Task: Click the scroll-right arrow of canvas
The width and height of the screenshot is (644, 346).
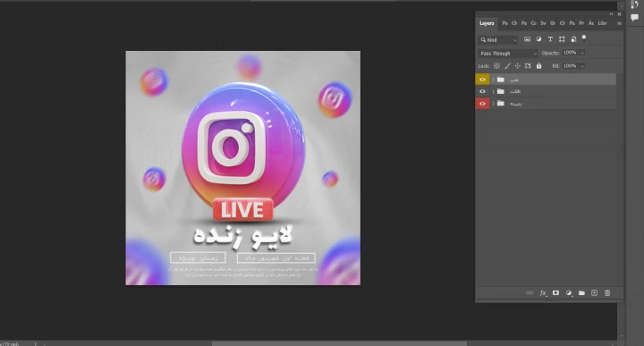Action: 613,344
